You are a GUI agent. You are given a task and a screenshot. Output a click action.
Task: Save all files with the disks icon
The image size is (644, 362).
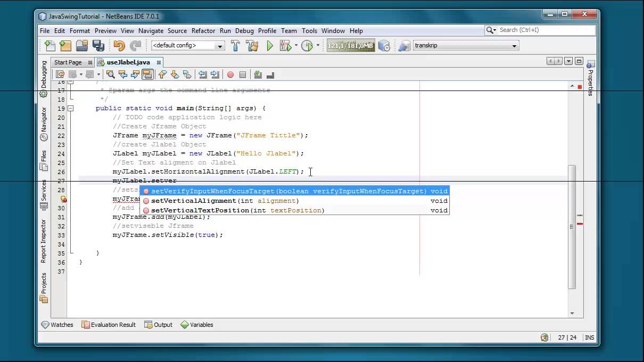pos(98,46)
